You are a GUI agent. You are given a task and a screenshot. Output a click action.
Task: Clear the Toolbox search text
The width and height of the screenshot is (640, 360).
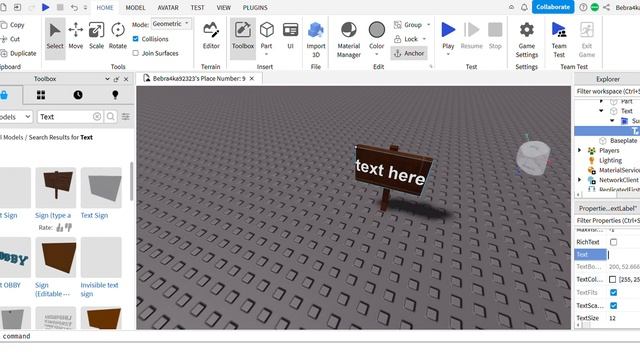[x=97, y=117]
